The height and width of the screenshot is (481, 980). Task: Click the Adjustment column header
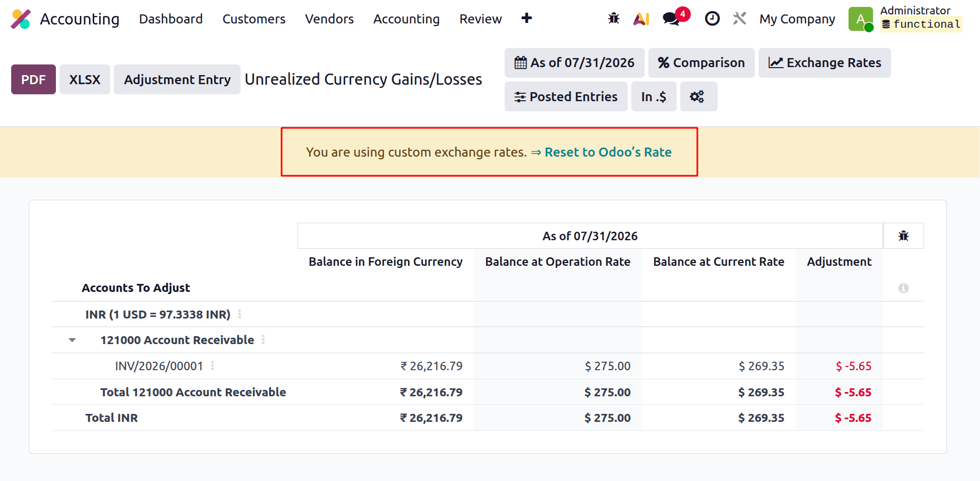tap(839, 262)
